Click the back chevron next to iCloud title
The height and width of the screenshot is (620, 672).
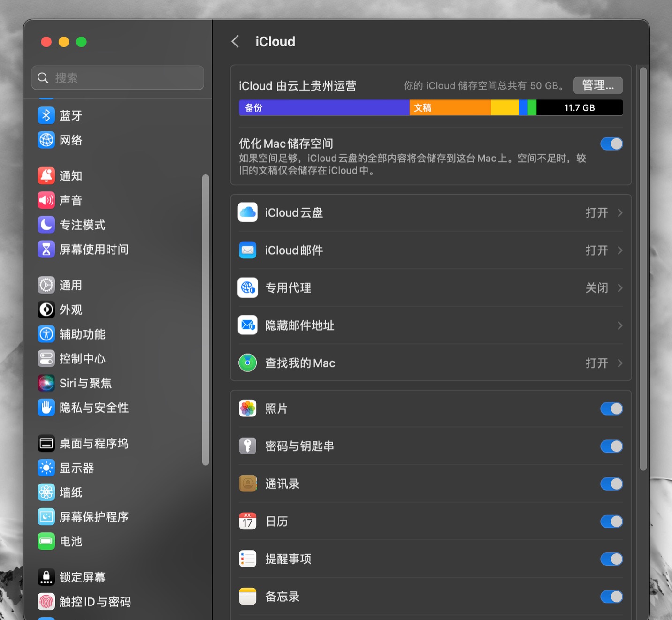pyautogui.click(x=235, y=41)
